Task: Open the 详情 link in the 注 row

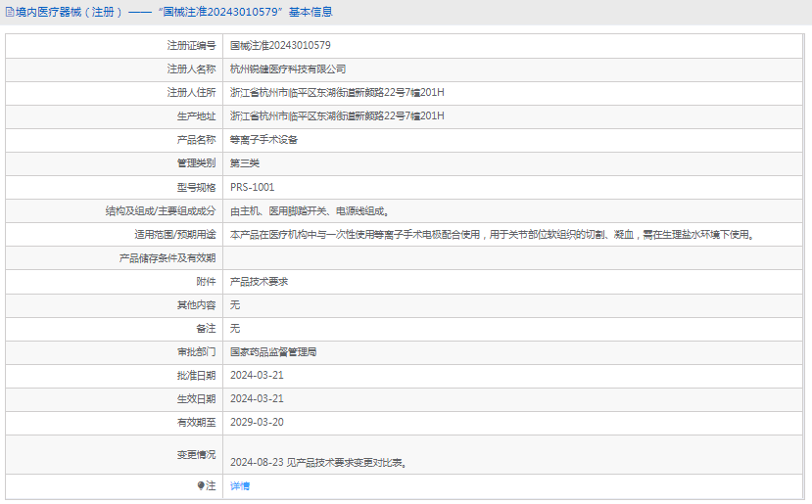Action: pos(240,485)
